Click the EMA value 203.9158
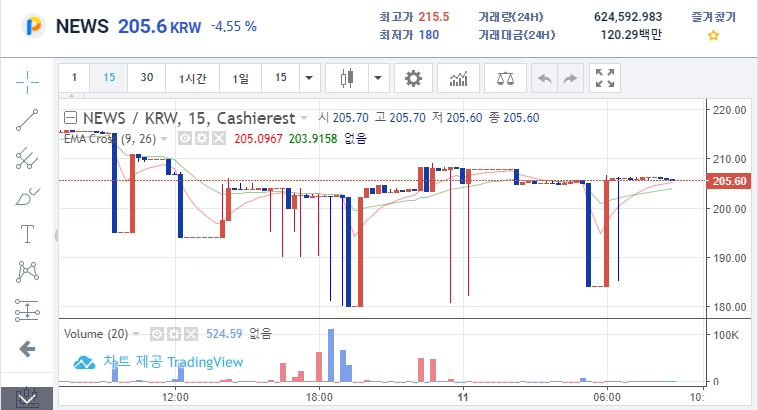Screen dimensions: 758x410 313,139
